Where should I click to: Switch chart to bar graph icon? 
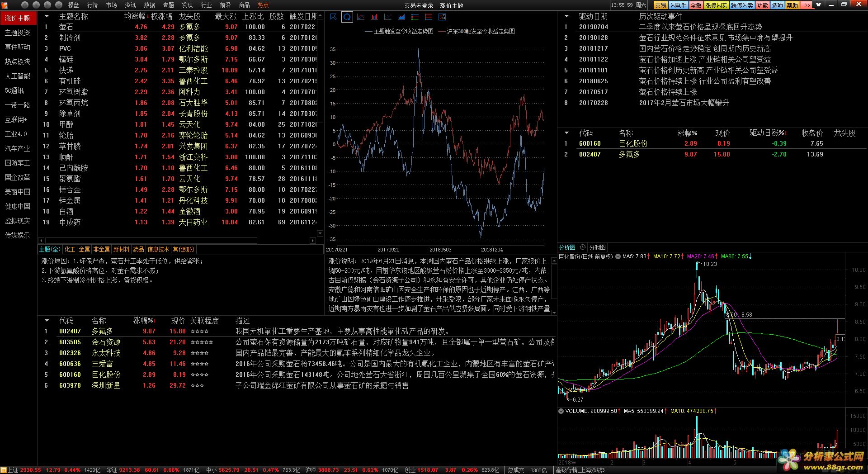374,17
